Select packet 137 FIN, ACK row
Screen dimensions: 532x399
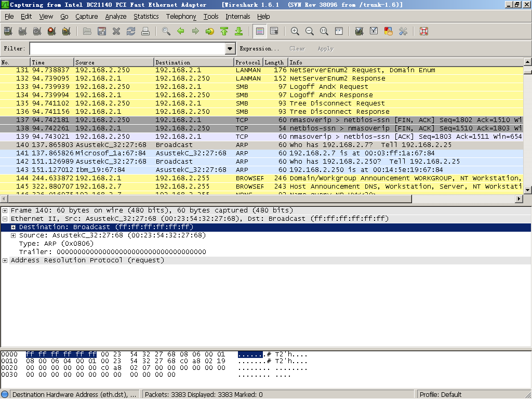[x=261, y=120]
